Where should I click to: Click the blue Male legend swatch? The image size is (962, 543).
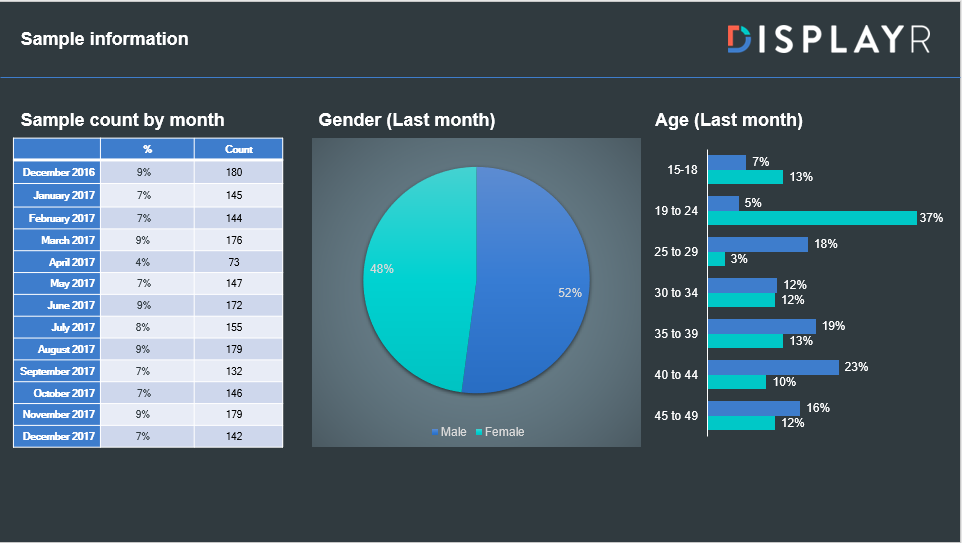tap(435, 432)
